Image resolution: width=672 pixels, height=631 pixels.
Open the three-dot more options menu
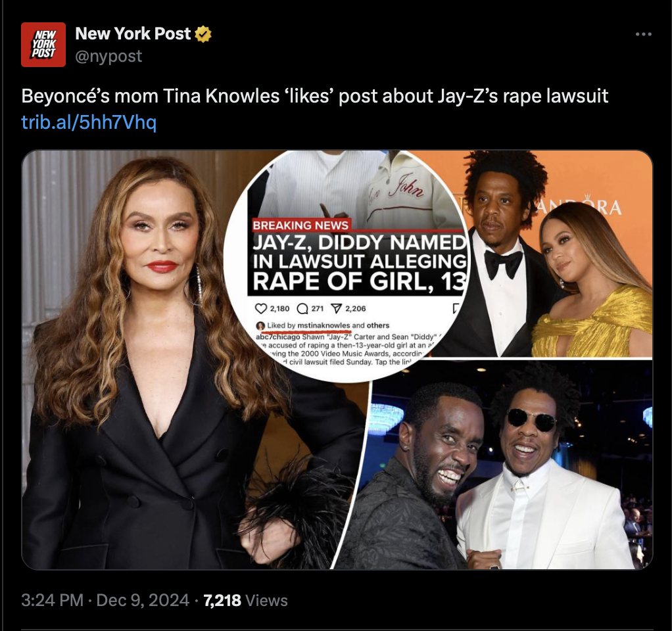pyautogui.click(x=643, y=34)
